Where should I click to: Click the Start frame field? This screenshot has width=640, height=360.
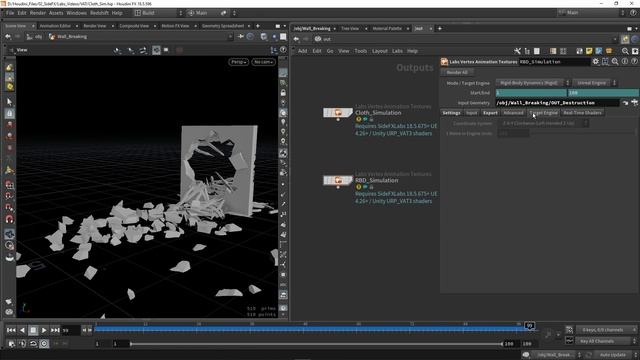coord(531,93)
